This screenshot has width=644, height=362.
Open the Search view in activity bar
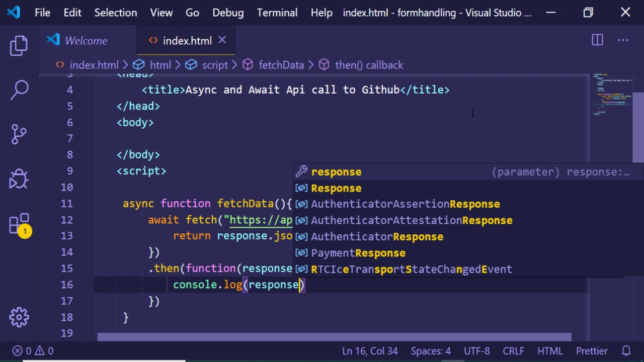click(x=19, y=90)
